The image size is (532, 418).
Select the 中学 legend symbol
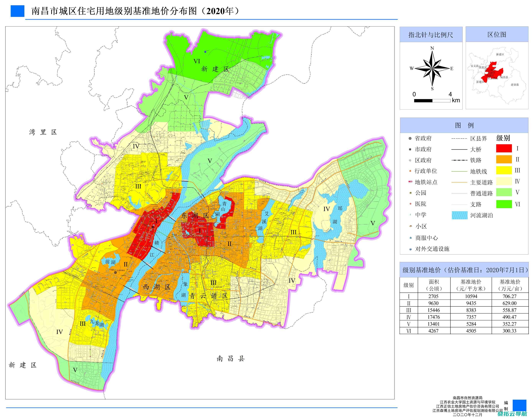coord(410,215)
